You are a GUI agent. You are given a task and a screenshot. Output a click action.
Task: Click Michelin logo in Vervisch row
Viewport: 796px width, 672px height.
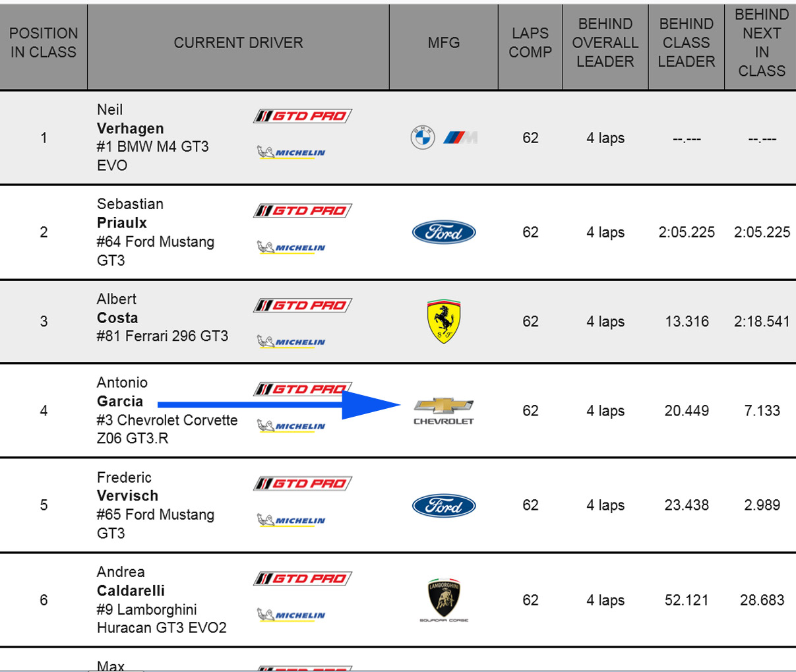291,520
